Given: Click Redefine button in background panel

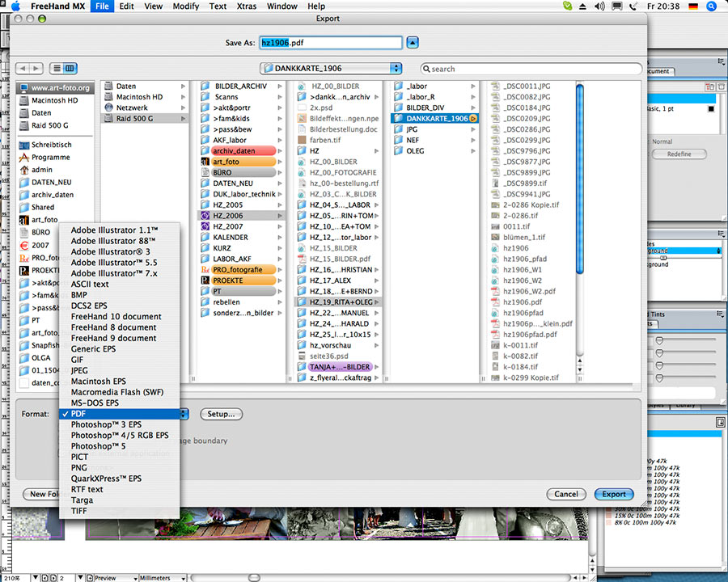Looking at the screenshot, I should (x=679, y=154).
